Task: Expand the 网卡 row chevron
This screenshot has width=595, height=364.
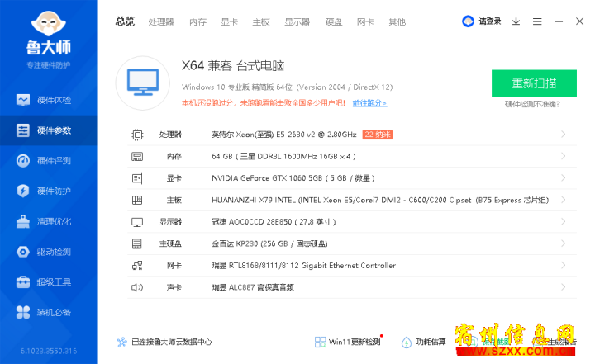Action: point(564,266)
